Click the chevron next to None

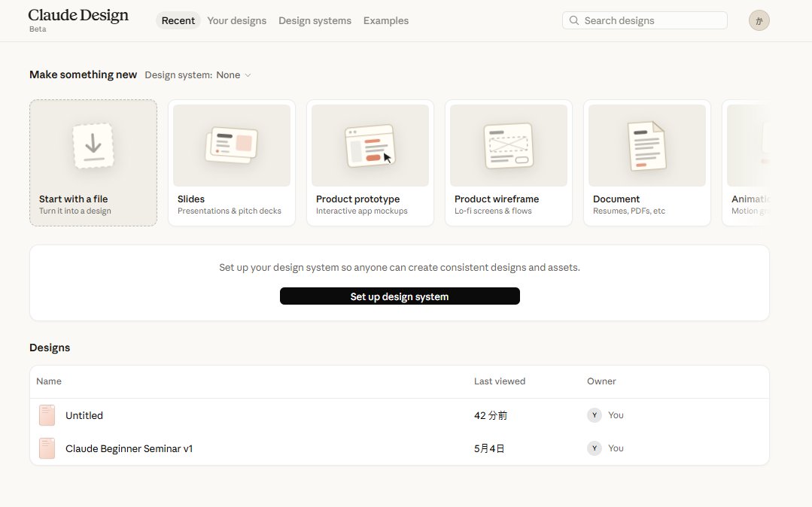coord(248,75)
